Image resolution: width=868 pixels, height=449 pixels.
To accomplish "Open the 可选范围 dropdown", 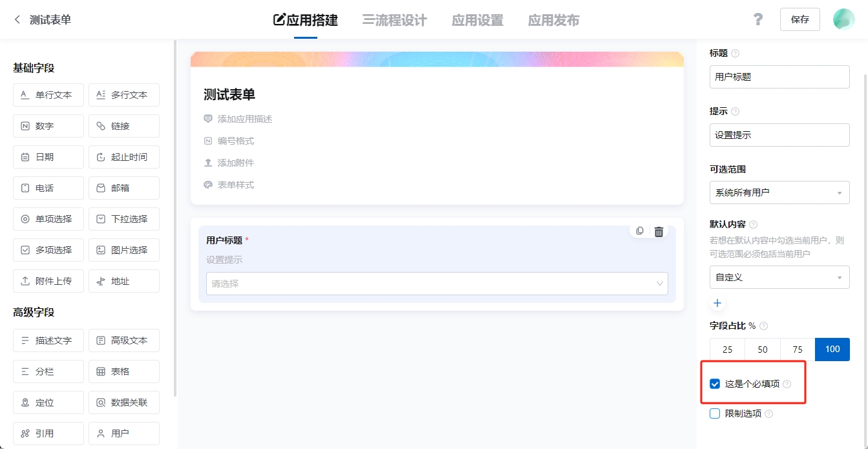I will (x=779, y=192).
